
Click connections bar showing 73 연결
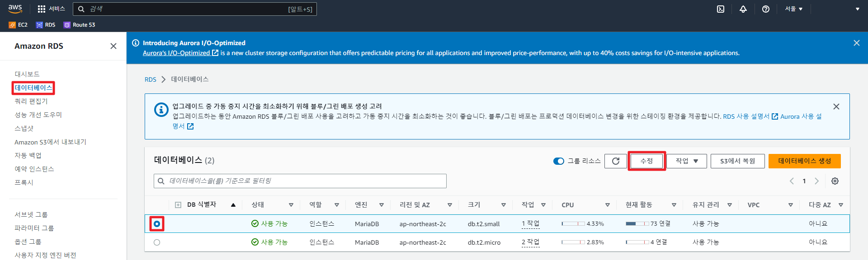pos(637,224)
